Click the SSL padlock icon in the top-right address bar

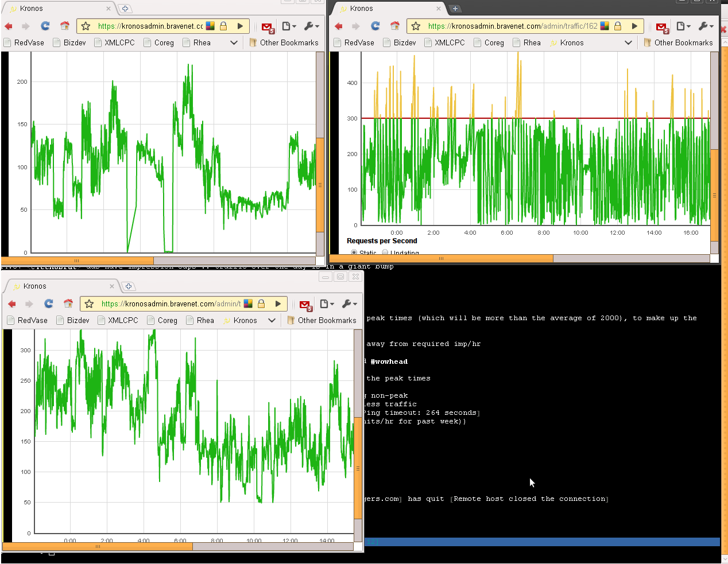point(618,26)
